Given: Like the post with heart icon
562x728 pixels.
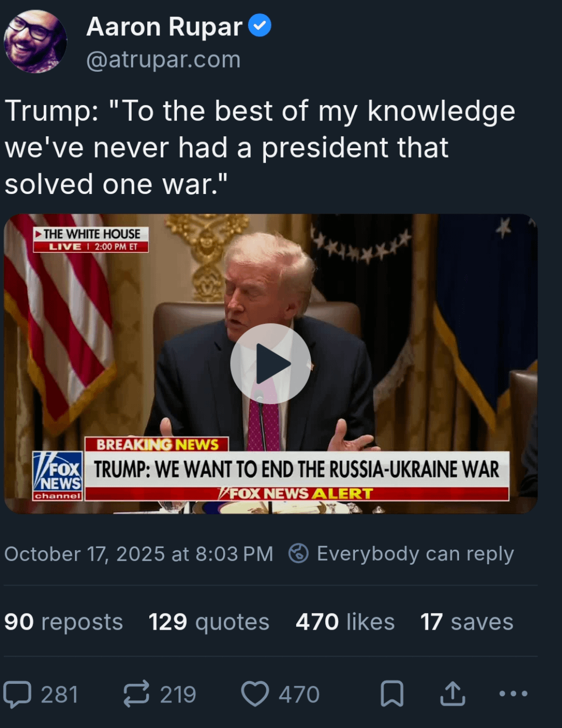Looking at the screenshot, I should [x=255, y=694].
